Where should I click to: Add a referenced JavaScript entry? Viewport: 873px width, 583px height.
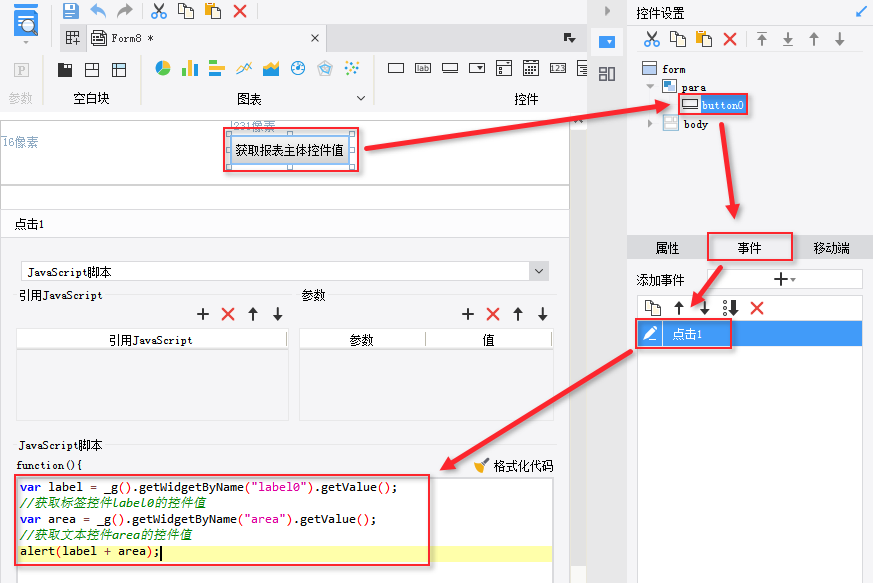203,315
